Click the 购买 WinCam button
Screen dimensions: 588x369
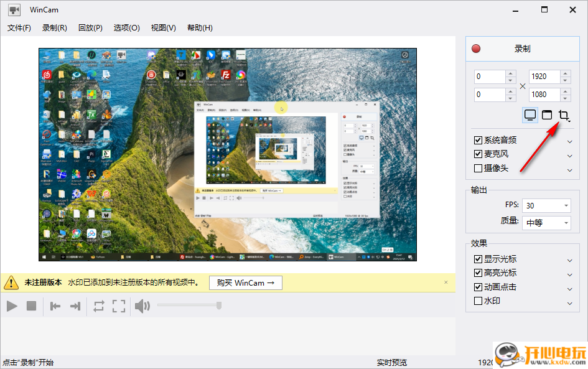click(245, 283)
